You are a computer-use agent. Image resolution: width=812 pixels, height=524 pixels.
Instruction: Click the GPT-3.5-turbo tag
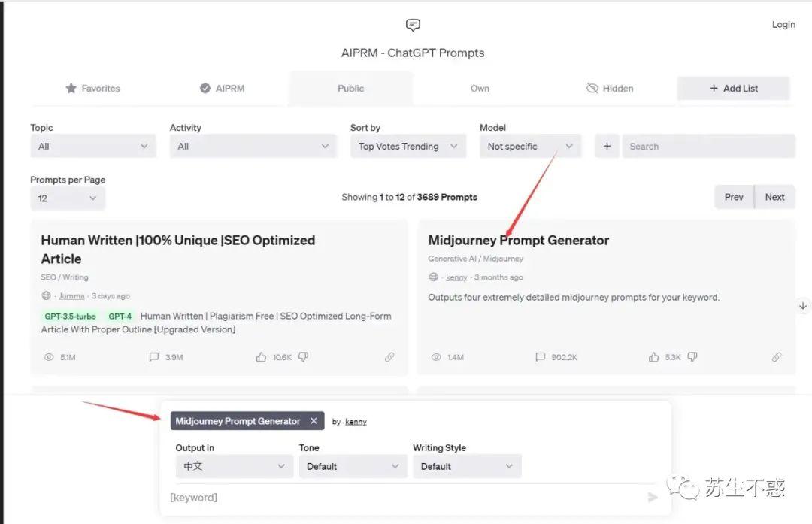70,316
